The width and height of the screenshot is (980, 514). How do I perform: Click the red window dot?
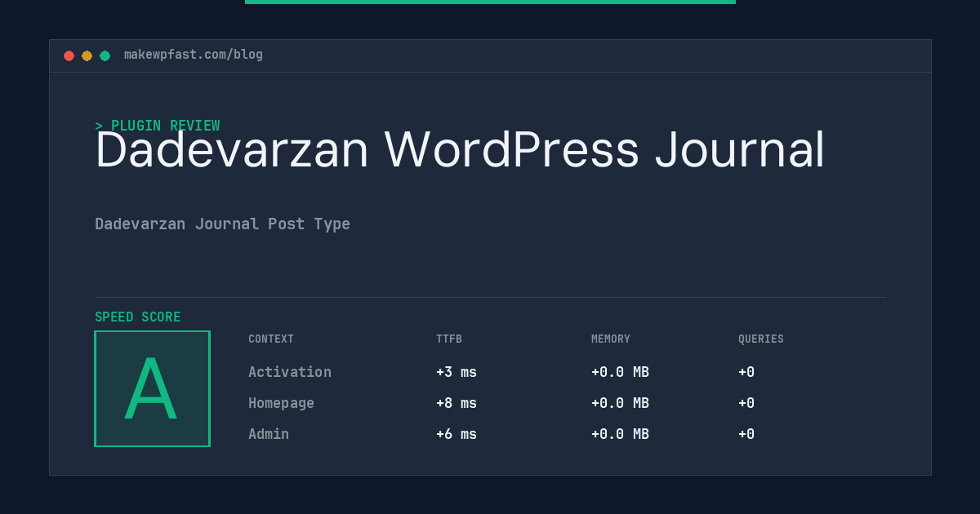coord(69,55)
